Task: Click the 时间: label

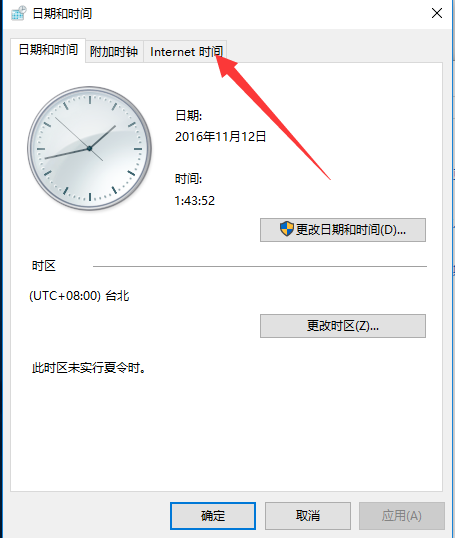Action: pos(189,179)
